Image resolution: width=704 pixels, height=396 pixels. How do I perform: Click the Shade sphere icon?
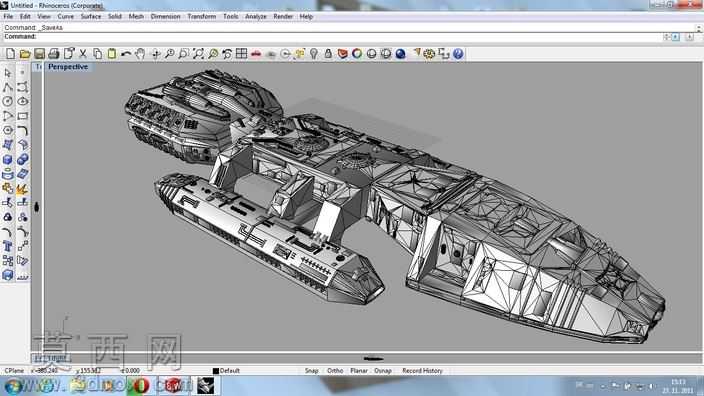click(371, 54)
